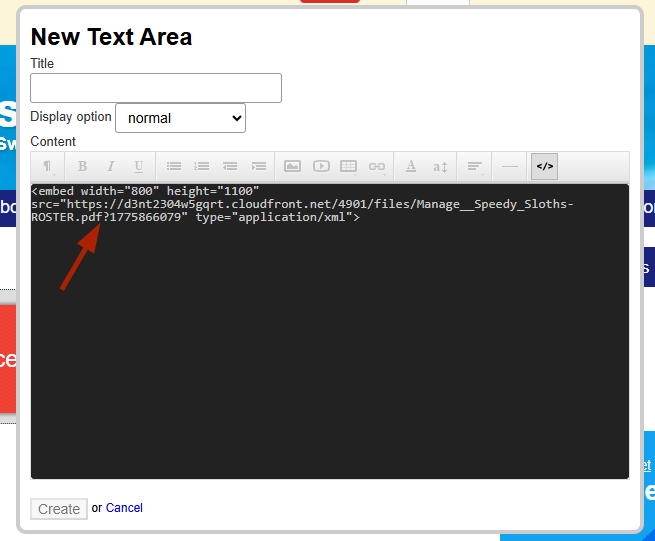Open the Display option dropdown
This screenshot has width=655, height=541.
tap(180, 118)
